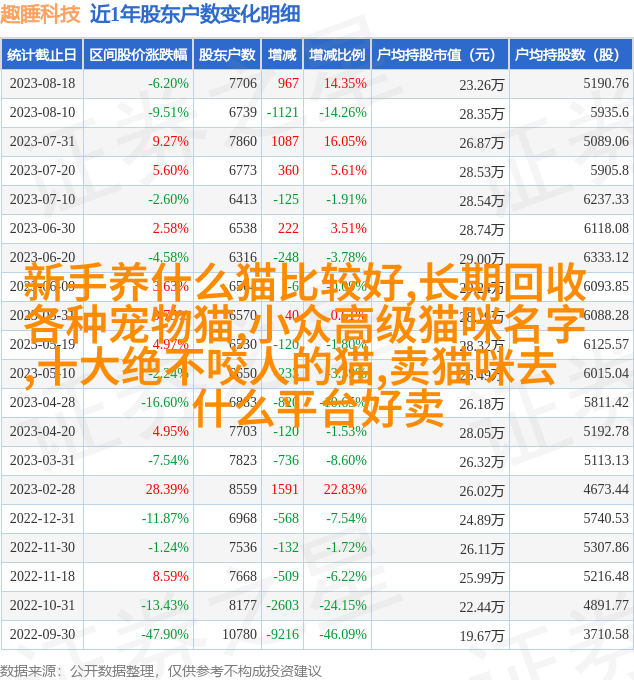Click shareholder count 7860
Screen dimensions: 634x680
pos(243,141)
